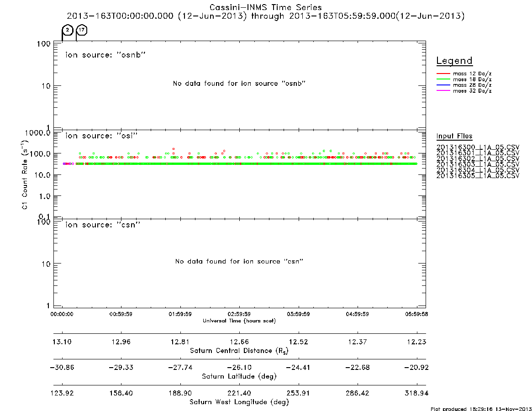Click the 05:59:58 time tick label
The height and width of the screenshot is (411, 532).
pos(416,314)
